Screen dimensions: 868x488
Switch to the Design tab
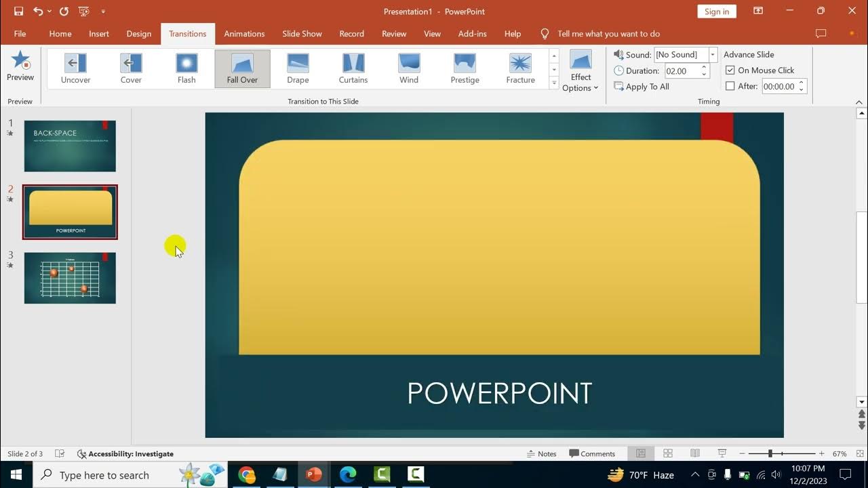pos(139,33)
